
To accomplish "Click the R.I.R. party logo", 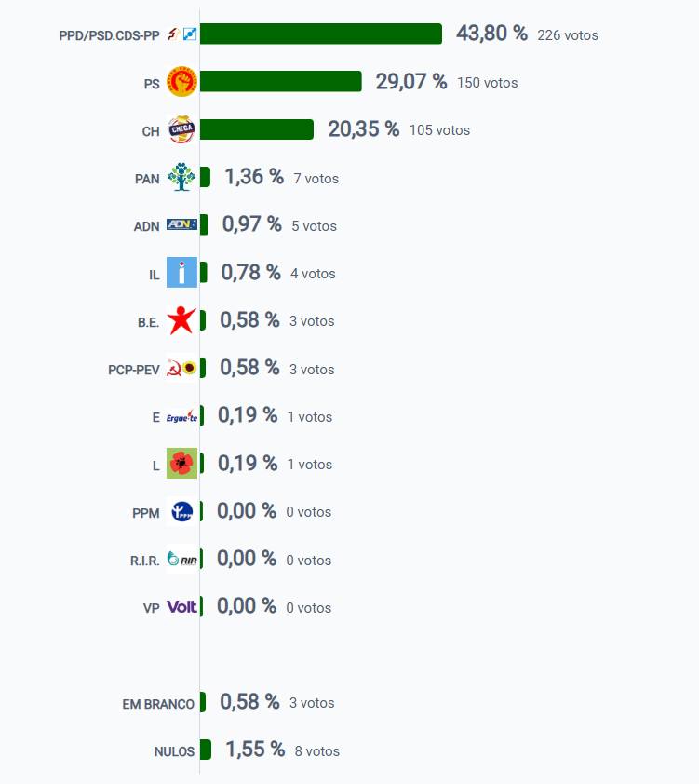I will click(181, 559).
